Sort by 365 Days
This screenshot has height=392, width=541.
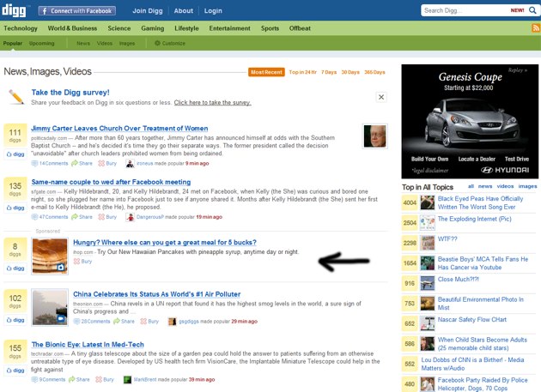click(374, 72)
